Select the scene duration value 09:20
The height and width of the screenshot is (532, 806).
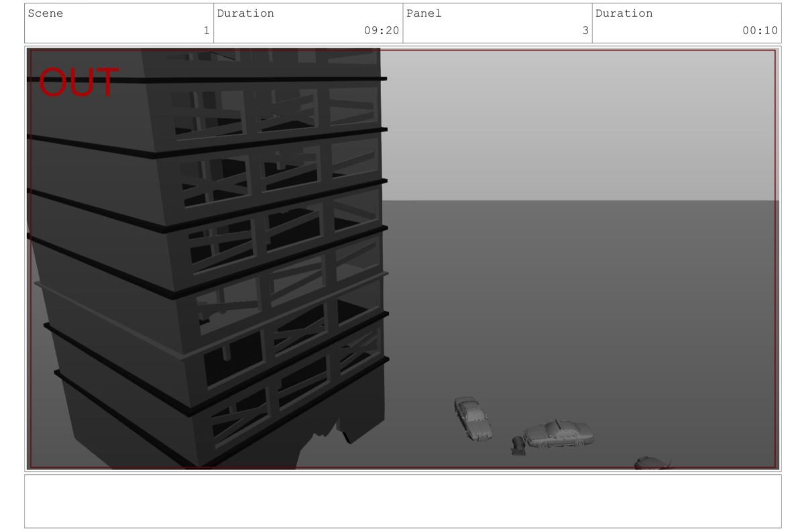point(382,30)
